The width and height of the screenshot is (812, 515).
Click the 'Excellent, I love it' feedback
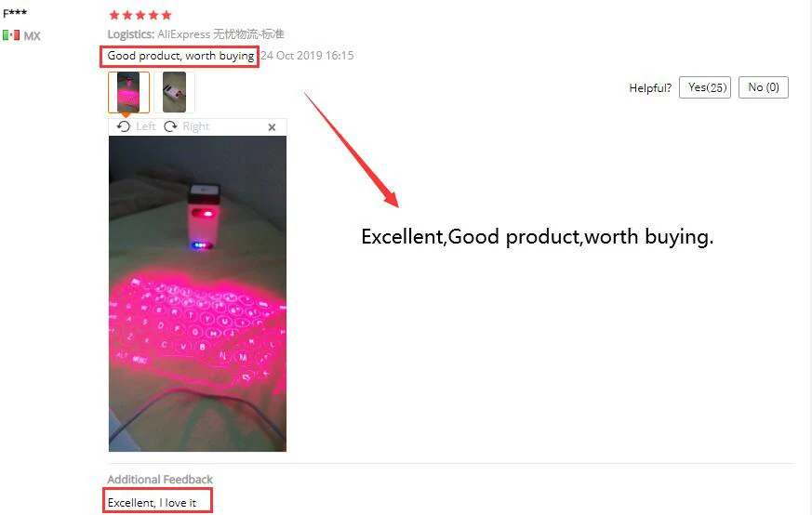152,503
